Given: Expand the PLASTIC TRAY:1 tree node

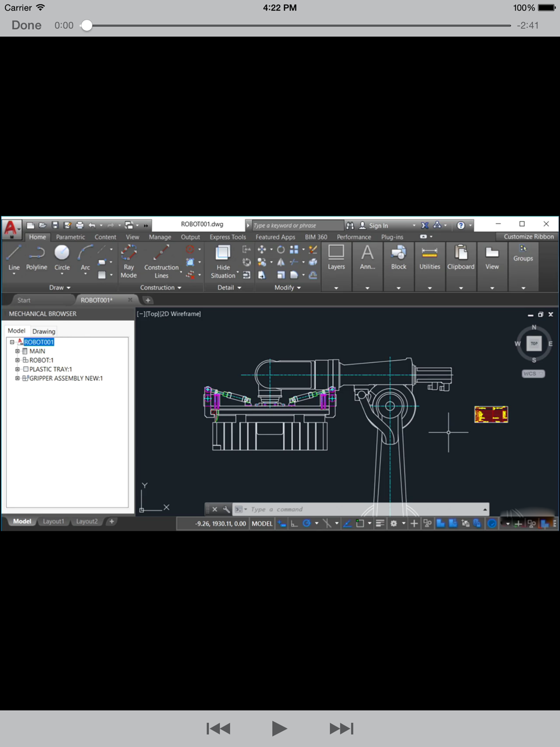Looking at the screenshot, I should pos(17,369).
